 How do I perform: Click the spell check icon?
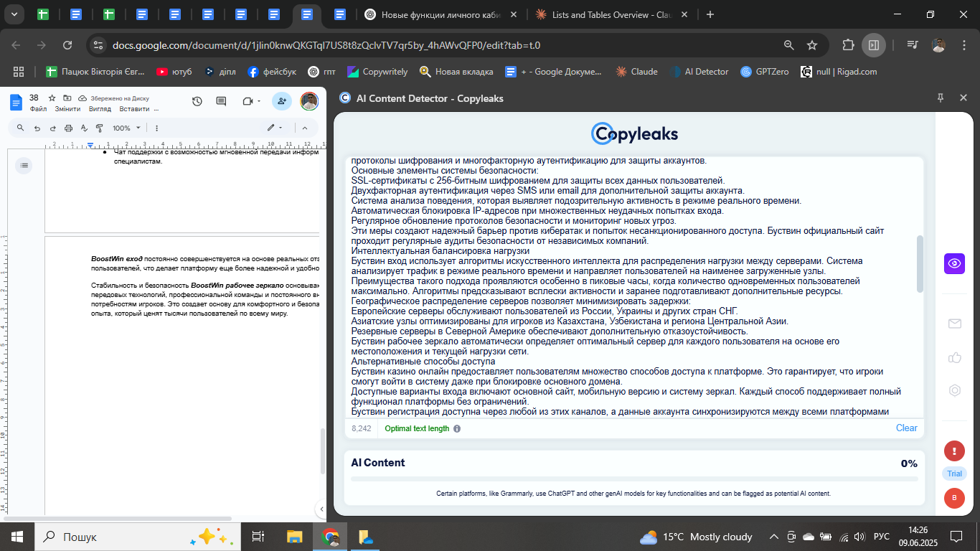(85, 128)
